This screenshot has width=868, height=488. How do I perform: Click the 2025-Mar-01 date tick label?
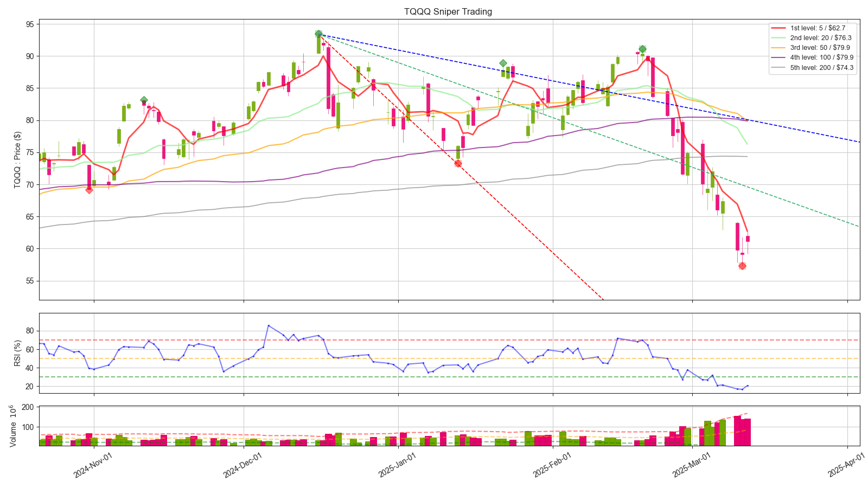point(692,465)
